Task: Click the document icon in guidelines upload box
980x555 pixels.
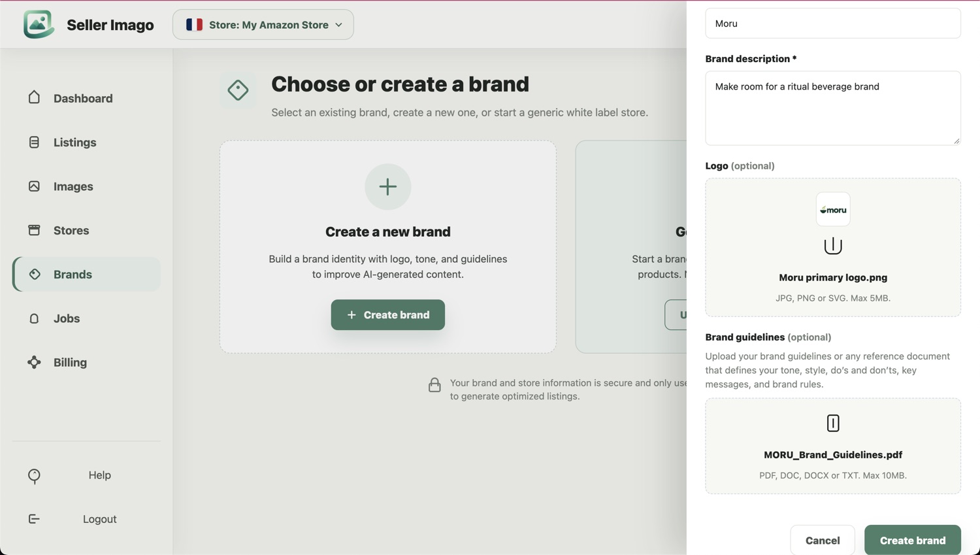Action: coord(833,423)
